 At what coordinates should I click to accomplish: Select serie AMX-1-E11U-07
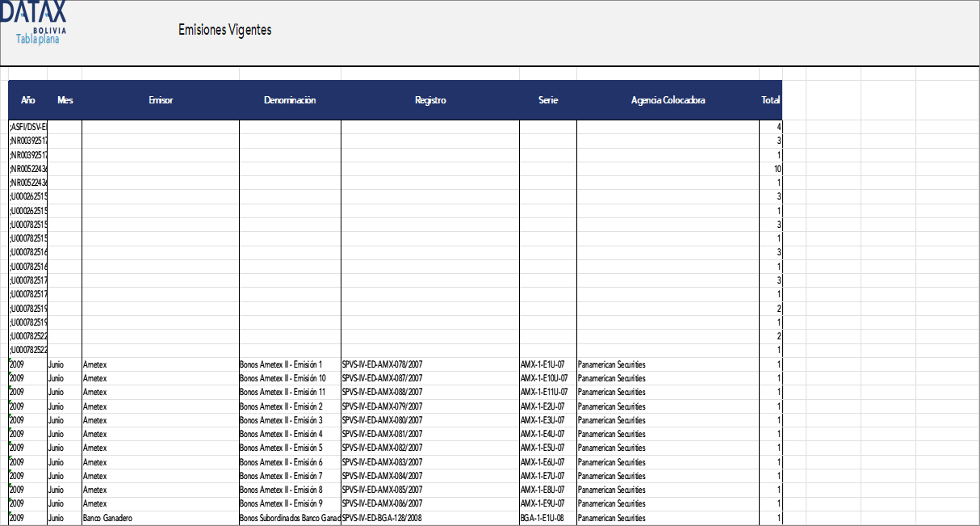tap(548, 392)
